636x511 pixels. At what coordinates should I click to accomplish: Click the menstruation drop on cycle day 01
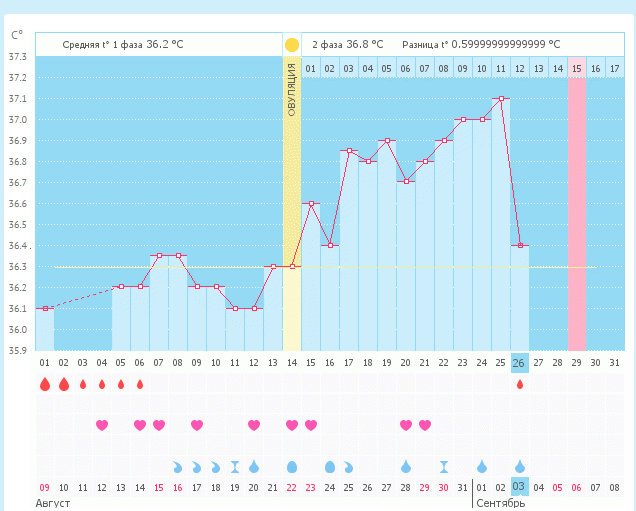[44, 384]
